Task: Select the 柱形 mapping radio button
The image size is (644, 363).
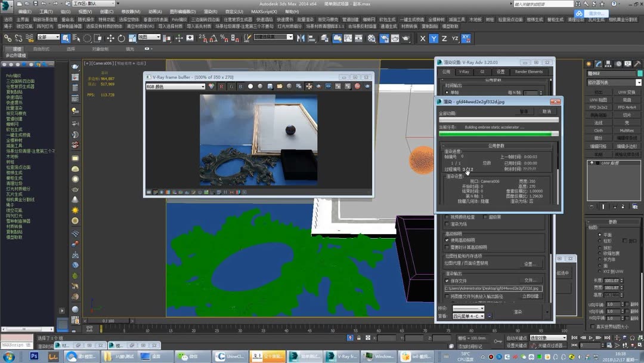Action: click(599, 241)
